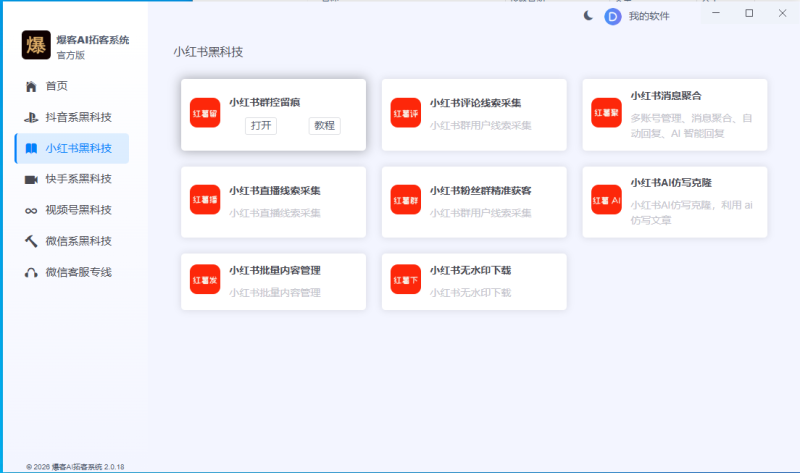The width and height of the screenshot is (800, 473).
Task: Click the 小红书群控留痕 card title
Action: (264, 103)
